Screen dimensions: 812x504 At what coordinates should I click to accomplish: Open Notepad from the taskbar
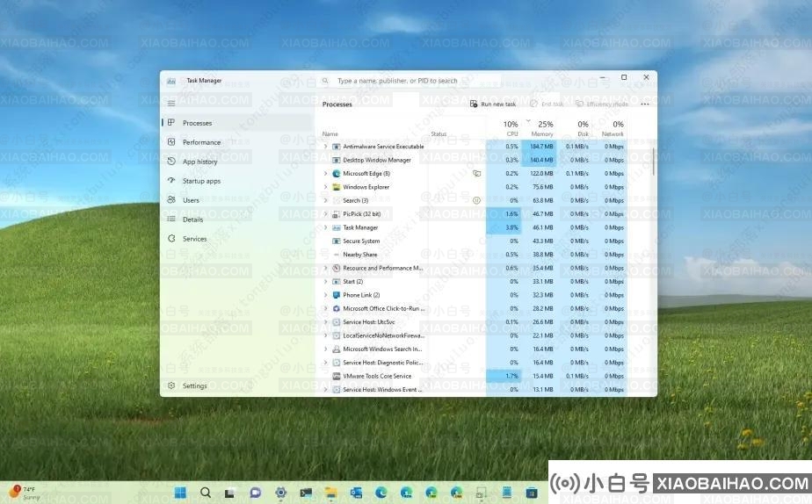506,493
